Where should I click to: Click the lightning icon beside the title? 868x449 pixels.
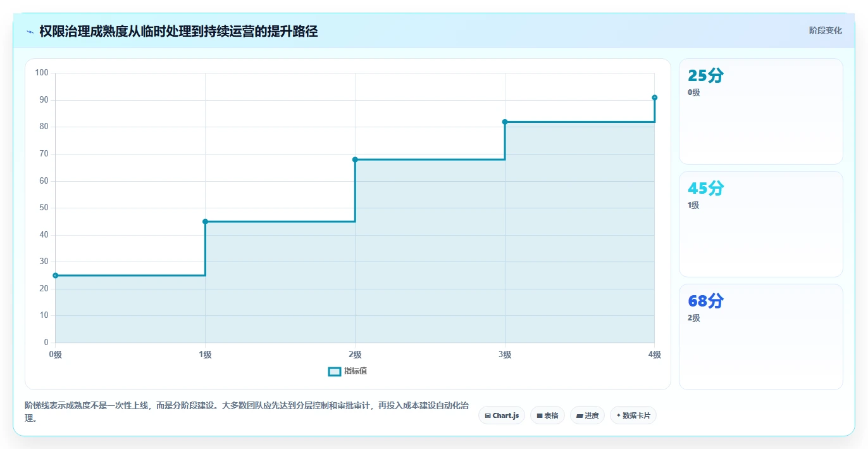coord(30,31)
